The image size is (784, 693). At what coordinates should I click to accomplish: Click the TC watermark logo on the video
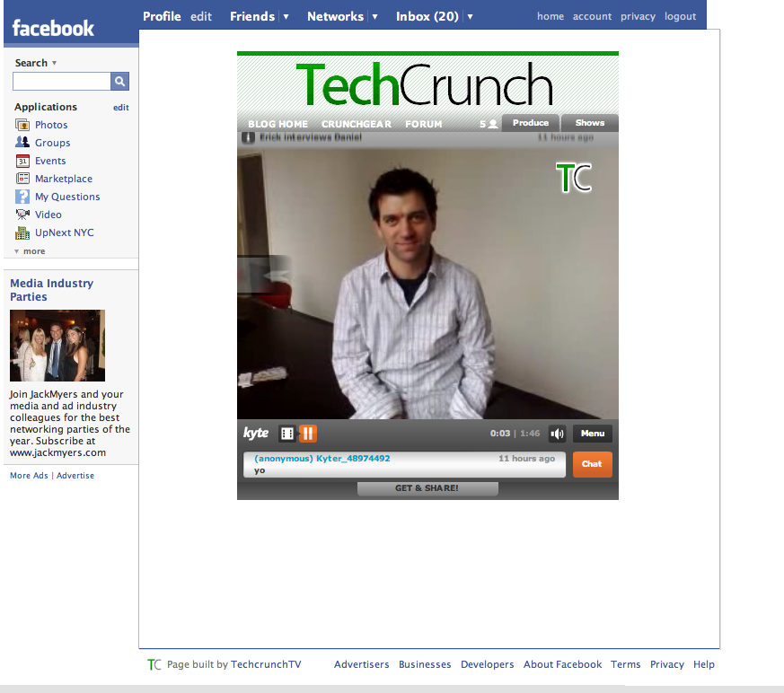tap(574, 178)
